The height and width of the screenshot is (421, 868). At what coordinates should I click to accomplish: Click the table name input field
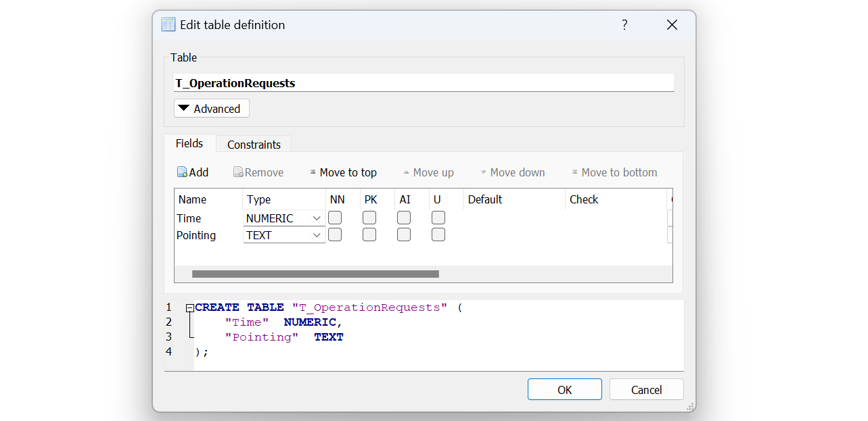424,83
